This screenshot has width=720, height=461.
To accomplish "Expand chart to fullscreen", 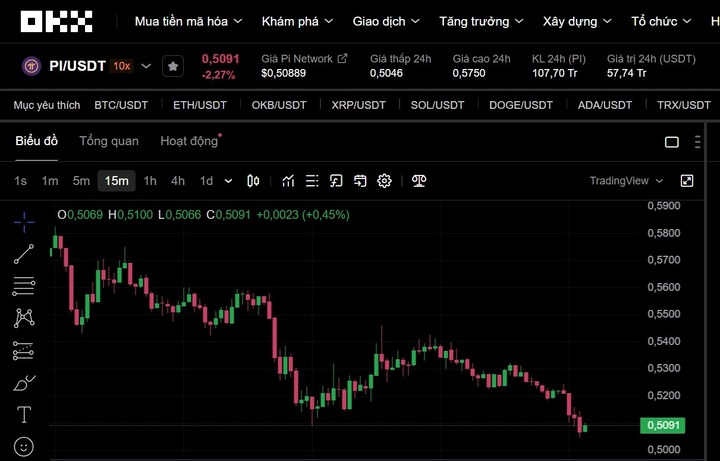I will pos(686,181).
